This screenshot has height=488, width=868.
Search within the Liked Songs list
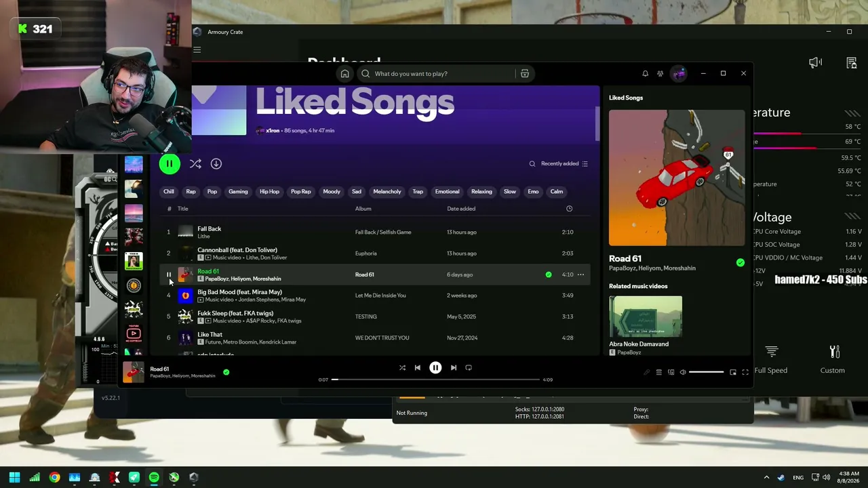[x=532, y=163]
